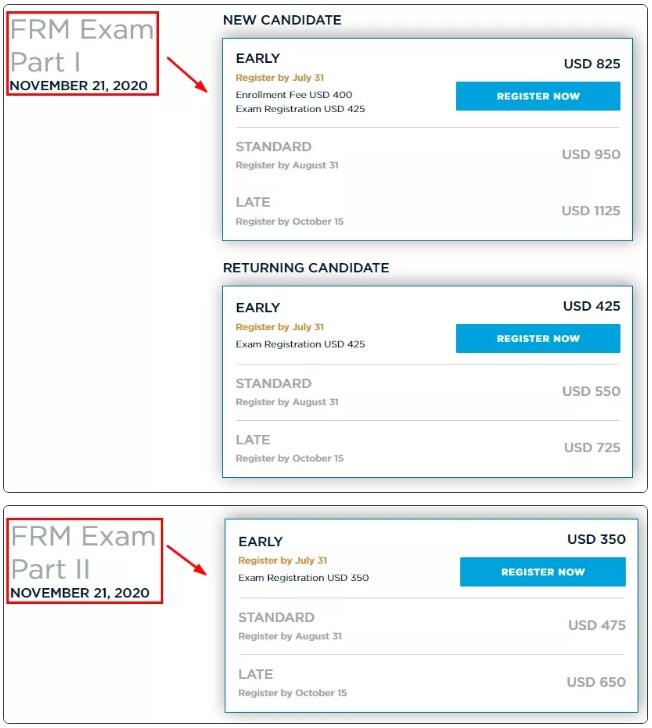The image size is (652, 728).
Task: Click the Enrollment Fee USD 400 line
Action: [294, 94]
